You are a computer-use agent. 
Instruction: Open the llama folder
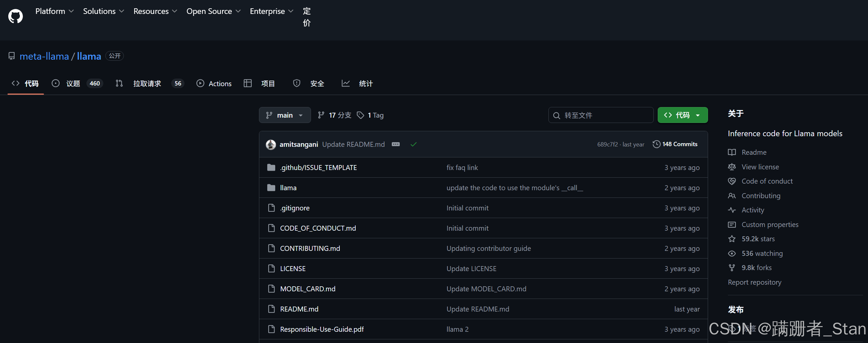pyautogui.click(x=288, y=188)
